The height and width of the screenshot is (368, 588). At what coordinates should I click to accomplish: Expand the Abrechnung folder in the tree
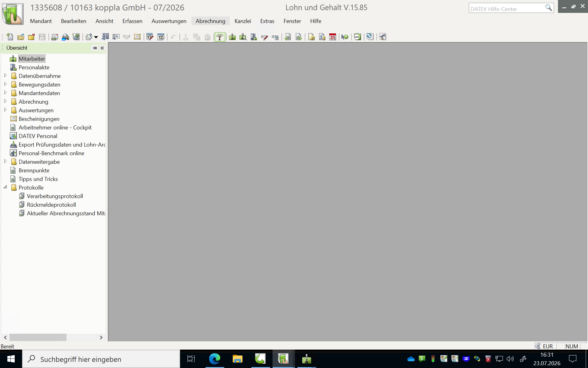[5, 101]
